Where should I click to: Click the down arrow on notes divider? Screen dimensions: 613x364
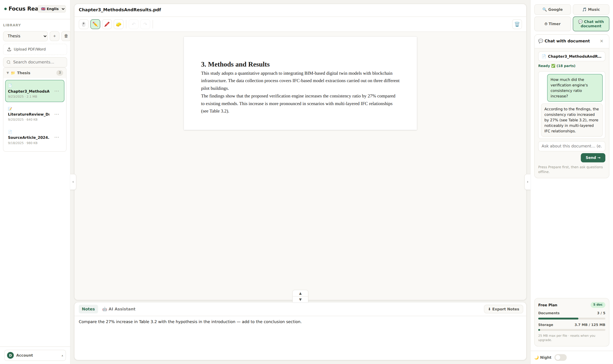[x=300, y=299]
